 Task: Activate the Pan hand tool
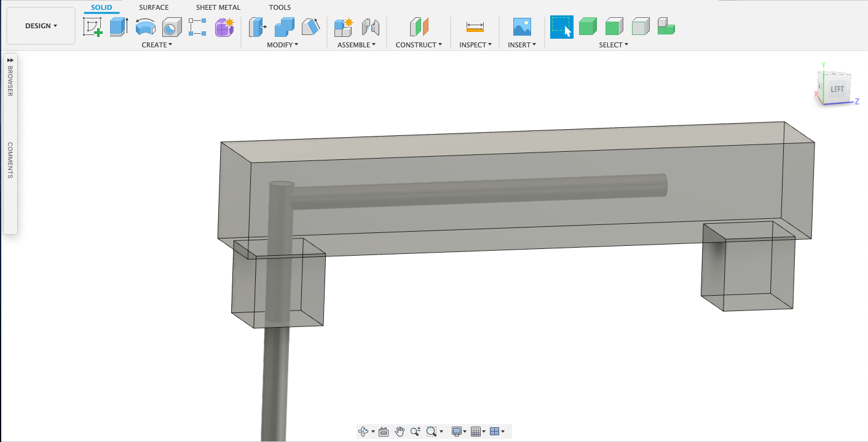400,432
